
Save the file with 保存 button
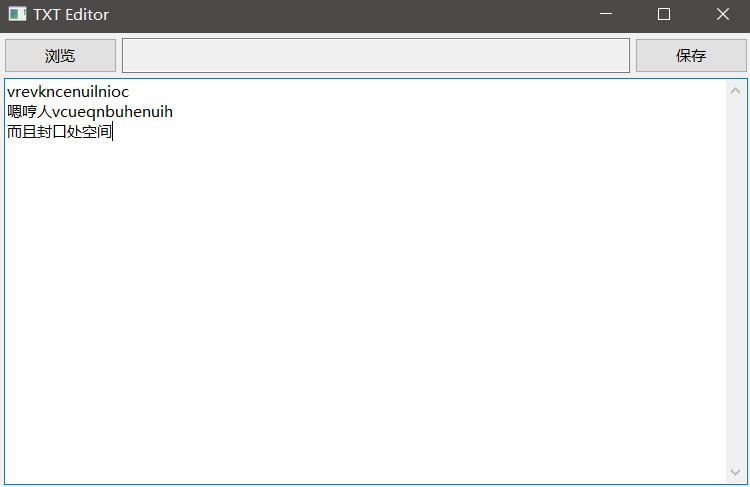pyautogui.click(x=691, y=55)
